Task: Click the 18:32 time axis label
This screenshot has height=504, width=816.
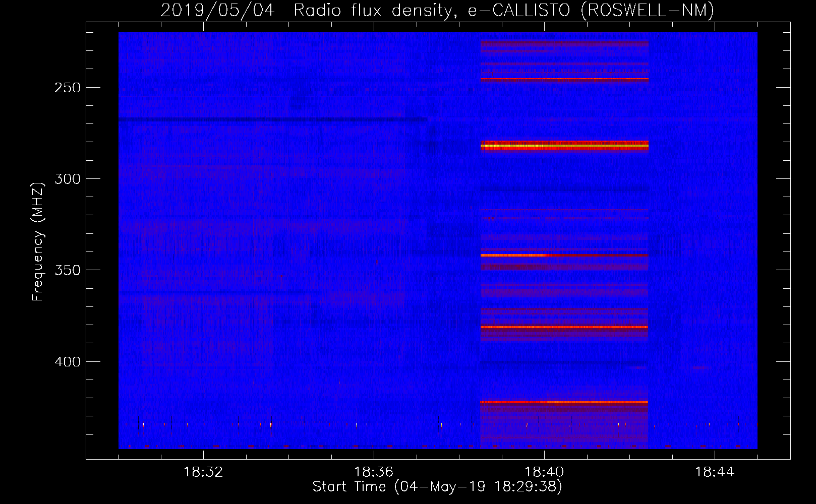Action: click(x=203, y=472)
